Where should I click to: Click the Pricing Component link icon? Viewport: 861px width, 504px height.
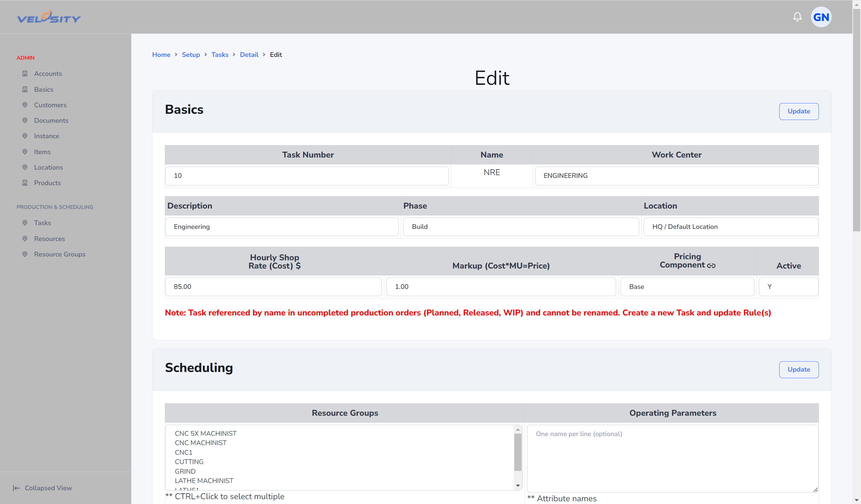711,266
